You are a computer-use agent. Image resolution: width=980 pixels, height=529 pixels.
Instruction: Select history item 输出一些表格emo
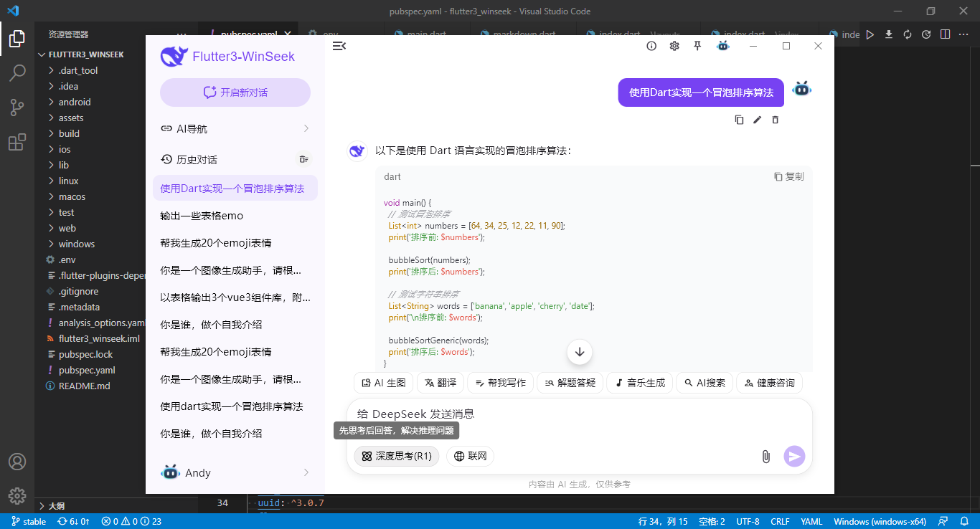click(235, 216)
